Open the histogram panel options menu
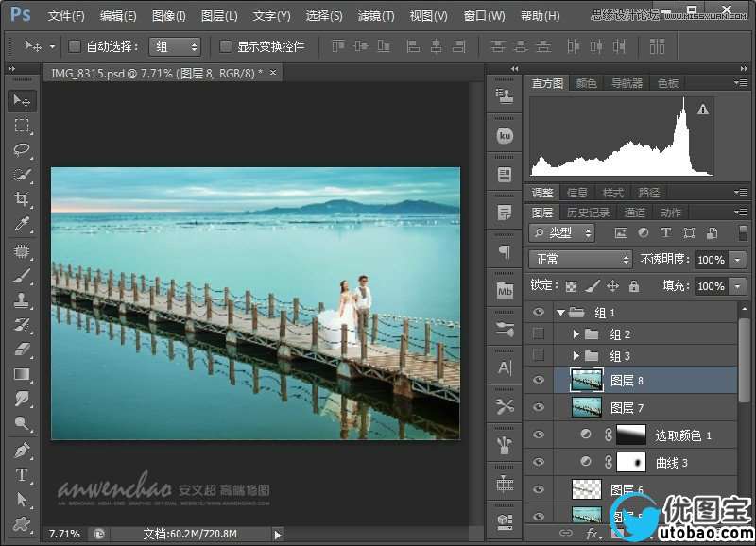The width and height of the screenshot is (756, 546). click(741, 83)
